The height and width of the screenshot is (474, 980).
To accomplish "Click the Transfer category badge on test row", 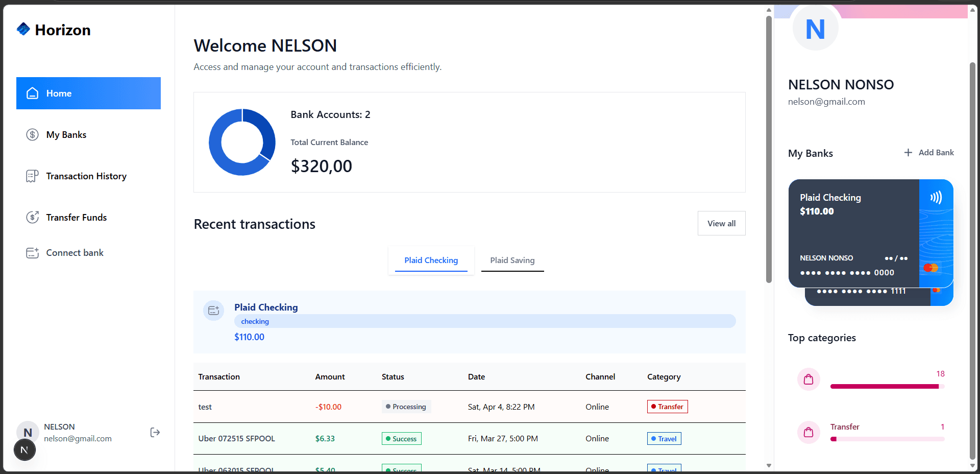I will (667, 407).
